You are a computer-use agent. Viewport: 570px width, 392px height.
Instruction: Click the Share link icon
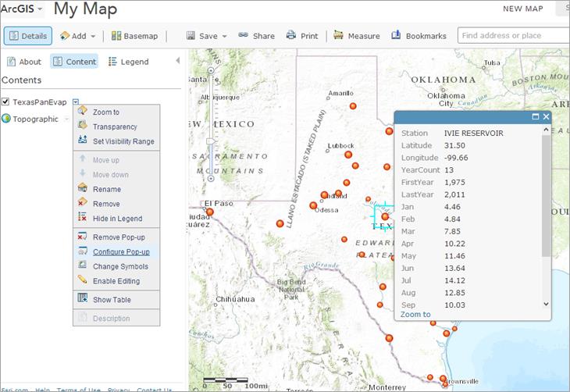(243, 36)
